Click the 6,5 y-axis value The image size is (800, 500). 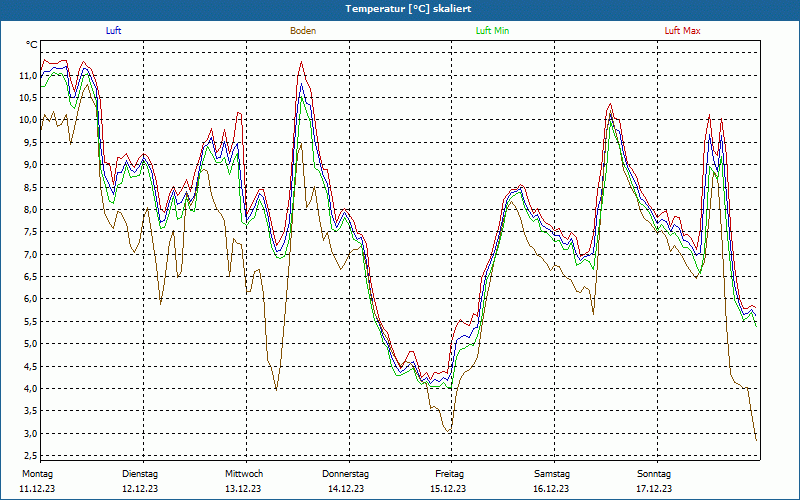30,277
